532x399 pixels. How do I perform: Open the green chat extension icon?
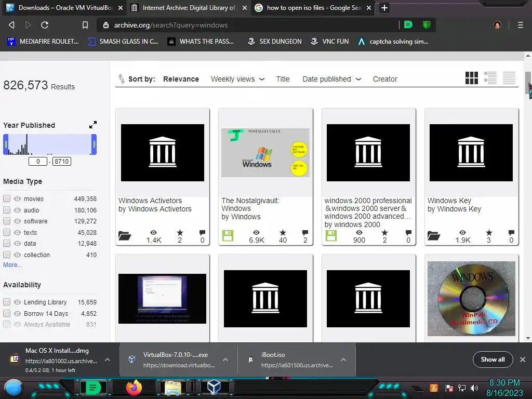pos(408,25)
